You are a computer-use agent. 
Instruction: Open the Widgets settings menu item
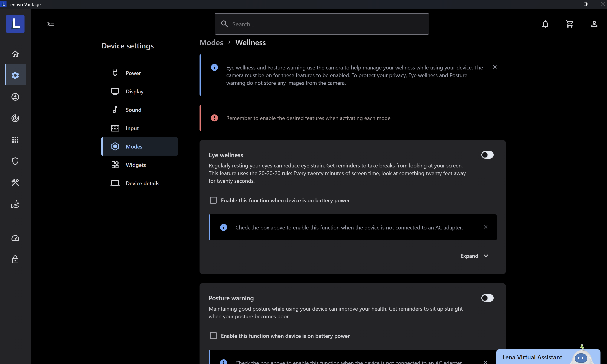coord(136,165)
